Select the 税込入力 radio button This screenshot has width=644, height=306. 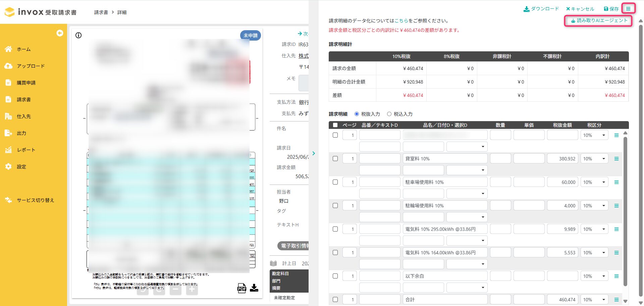pos(389,114)
